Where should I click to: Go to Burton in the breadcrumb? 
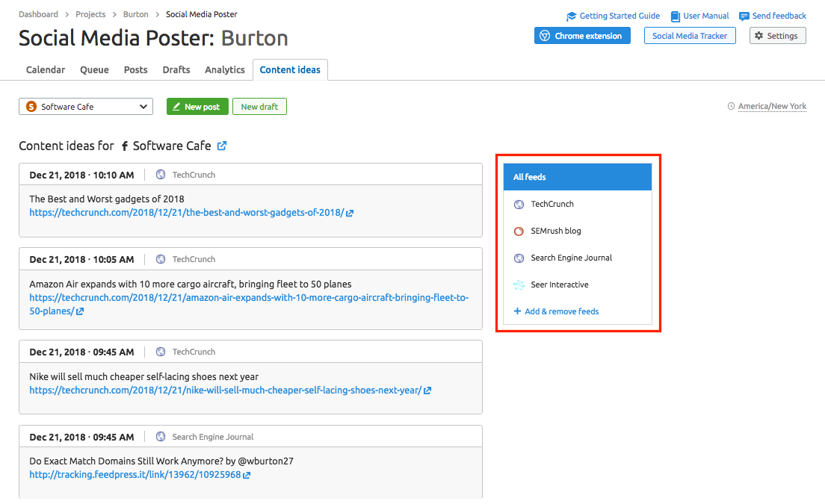136,14
